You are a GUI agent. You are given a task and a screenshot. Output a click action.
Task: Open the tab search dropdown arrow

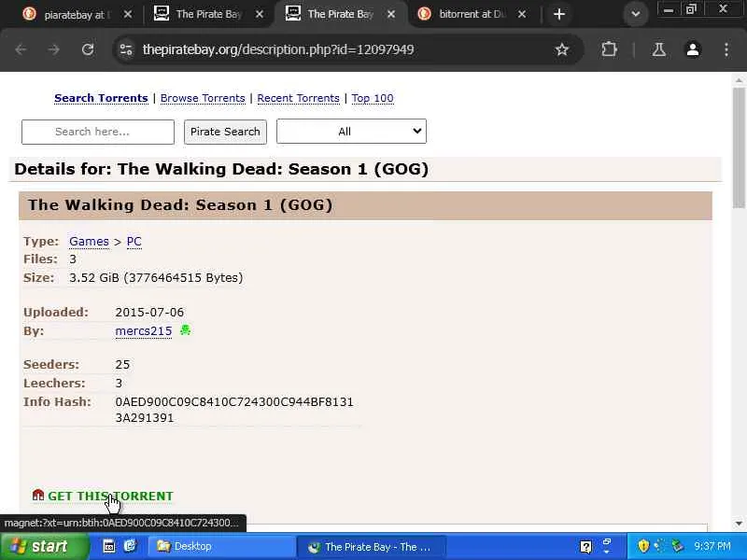(636, 14)
